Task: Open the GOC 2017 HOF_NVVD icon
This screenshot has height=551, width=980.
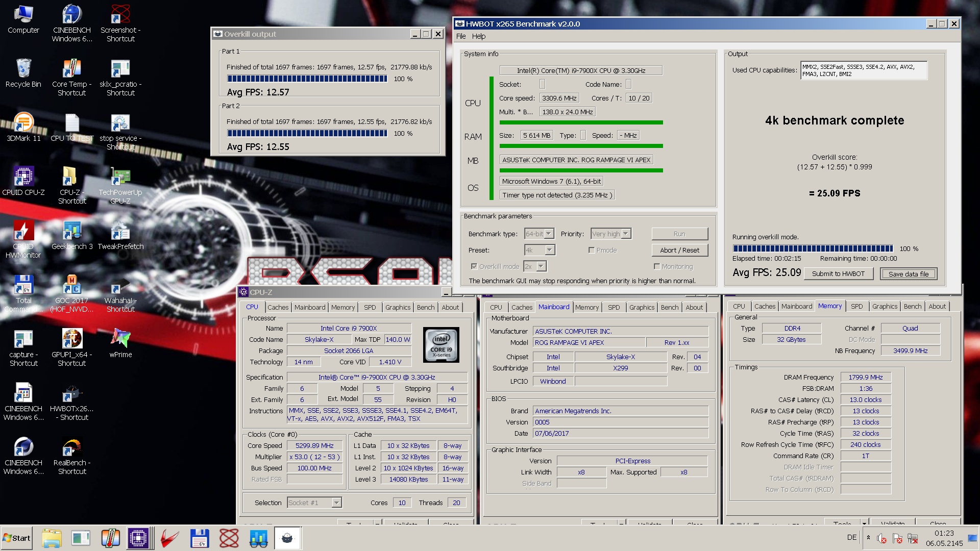Action: (x=72, y=294)
